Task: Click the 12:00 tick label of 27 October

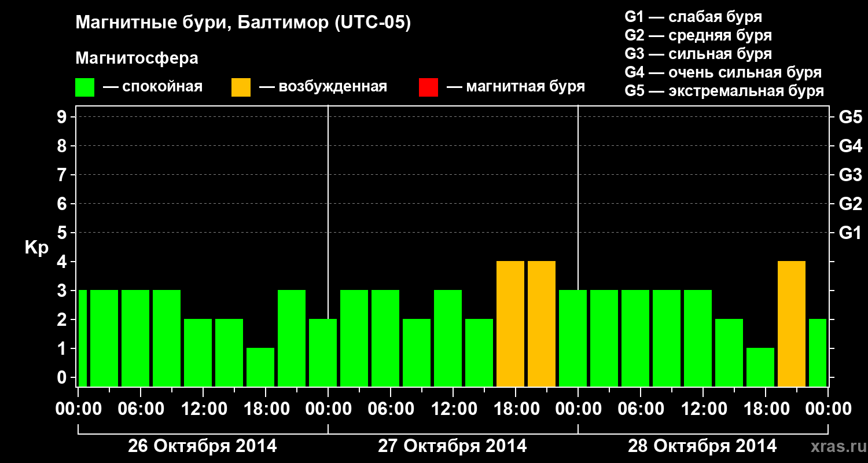Action: click(x=453, y=409)
